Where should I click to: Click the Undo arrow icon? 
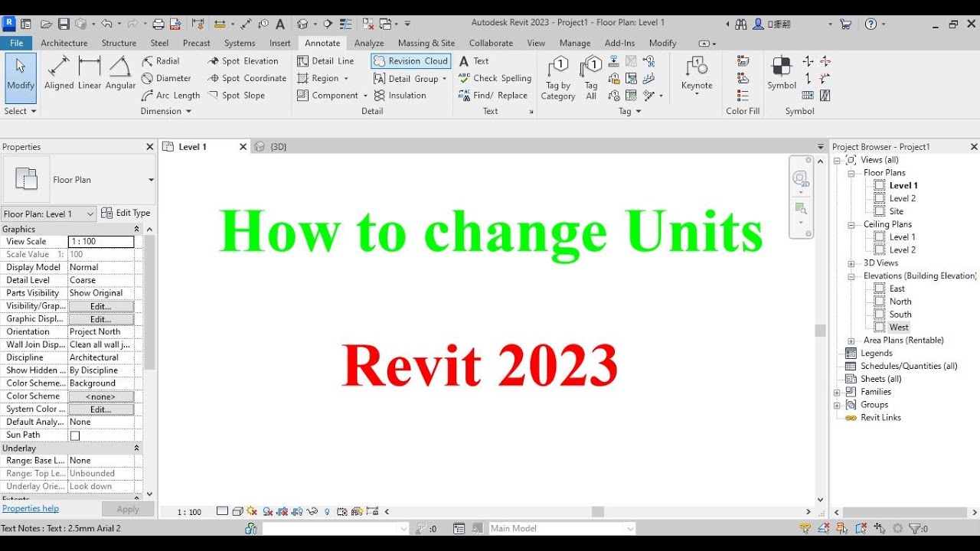tap(106, 24)
